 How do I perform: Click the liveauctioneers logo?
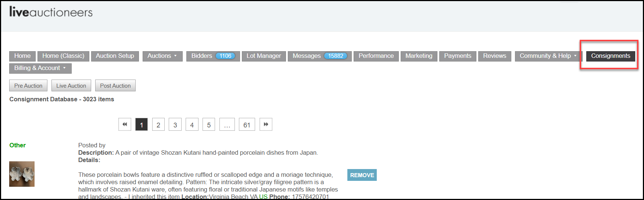click(51, 12)
